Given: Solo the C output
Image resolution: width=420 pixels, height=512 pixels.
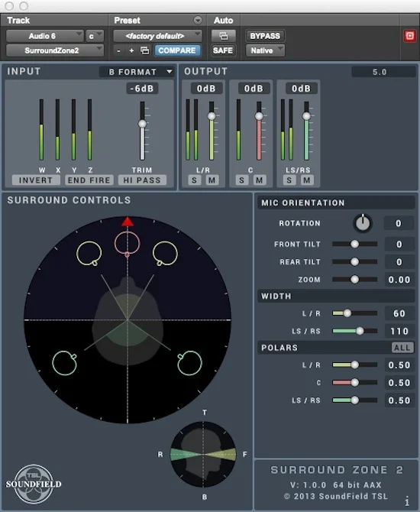Looking at the screenshot, I should point(242,180).
